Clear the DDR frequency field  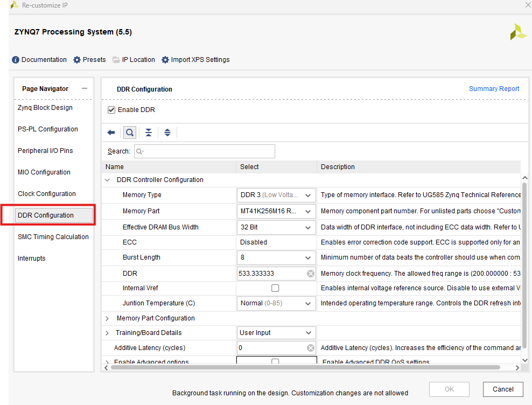coord(311,274)
